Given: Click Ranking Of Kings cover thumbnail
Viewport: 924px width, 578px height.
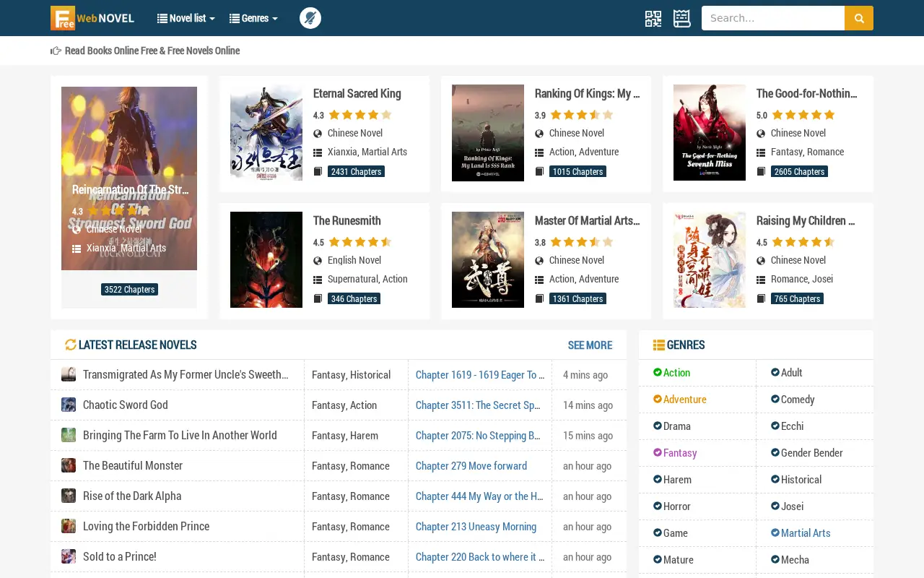Looking at the screenshot, I should [x=488, y=132].
